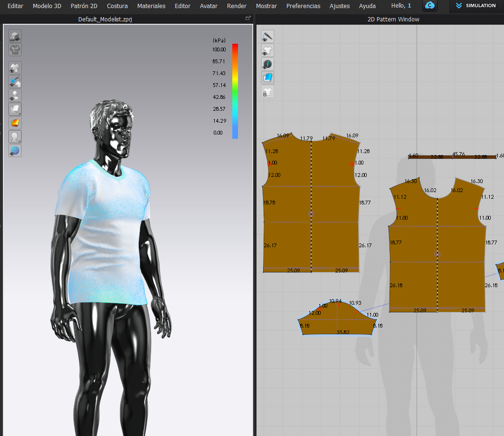Toggle pattern info display in 2D window

268,64
